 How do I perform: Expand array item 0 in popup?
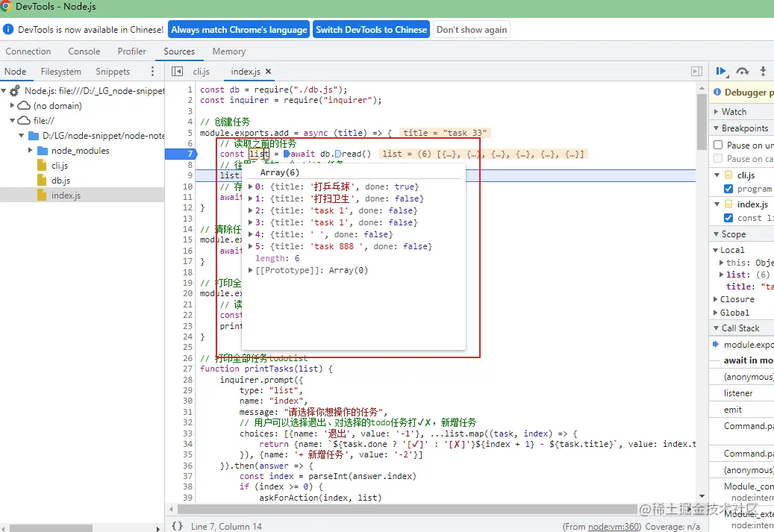(251, 187)
